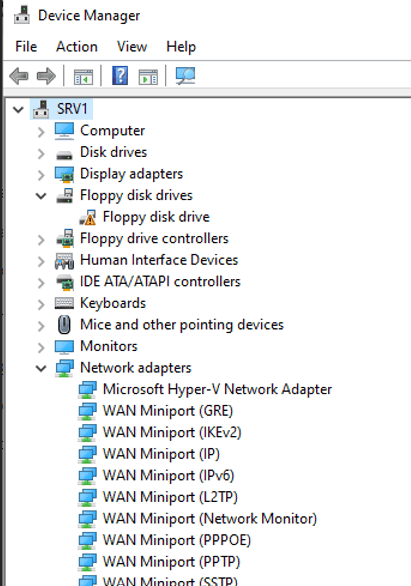Expand the Keyboards category
Image resolution: width=411 pixels, height=586 pixels.
tap(41, 304)
